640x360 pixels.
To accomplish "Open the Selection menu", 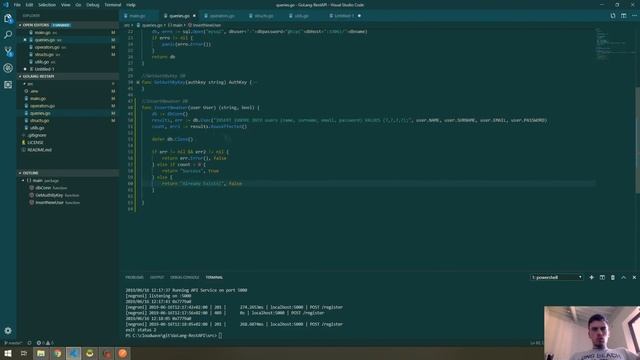I will pos(47,5).
